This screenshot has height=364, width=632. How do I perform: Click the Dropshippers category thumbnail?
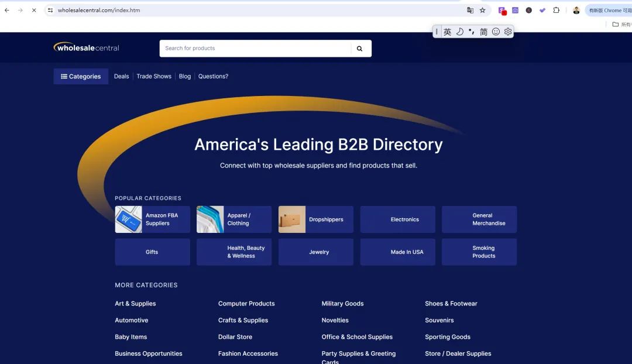click(x=292, y=219)
